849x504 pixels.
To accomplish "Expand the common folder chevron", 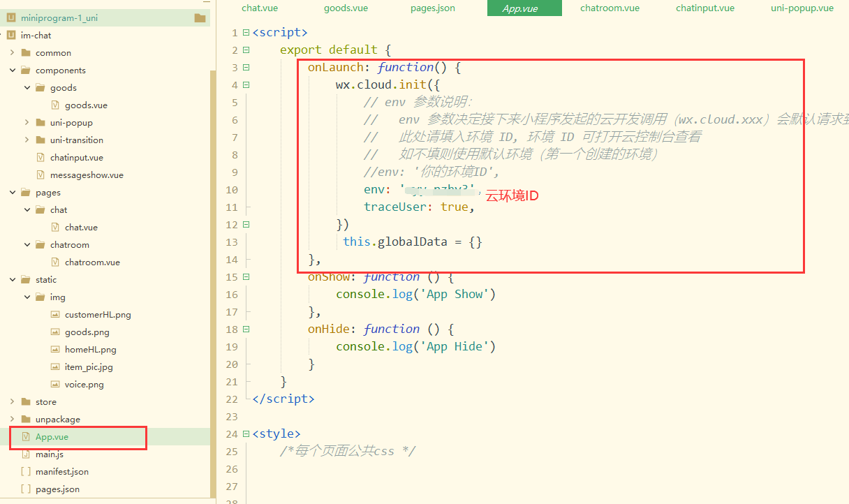I will click(12, 52).
